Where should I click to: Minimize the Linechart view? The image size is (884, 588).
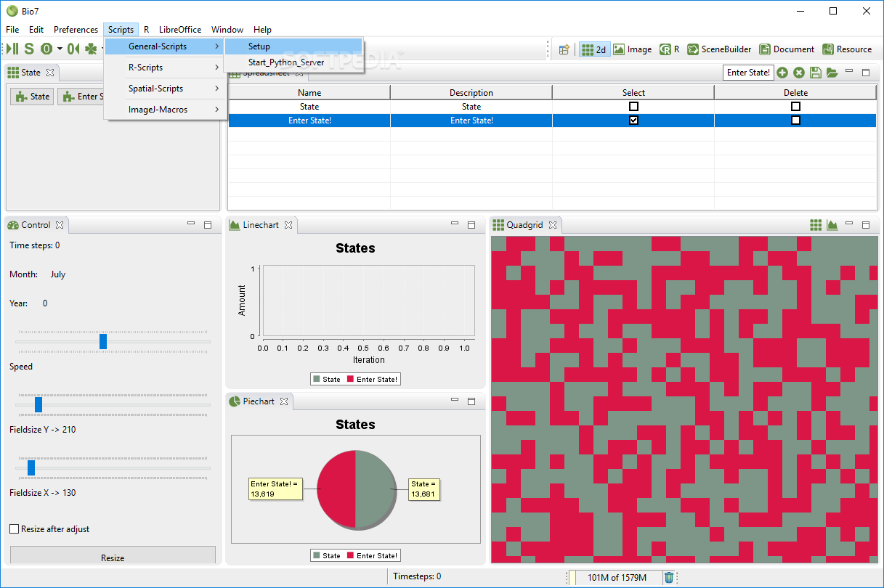point(455,224)
